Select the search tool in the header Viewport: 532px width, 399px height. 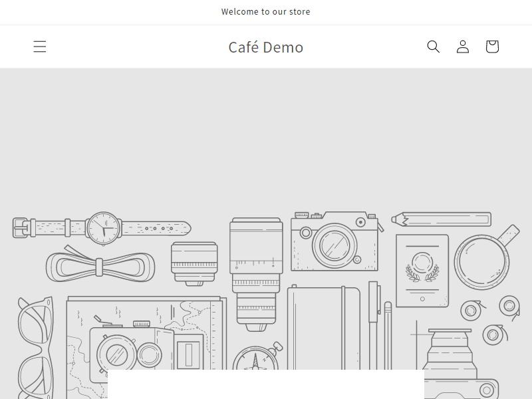coord(434,47)
